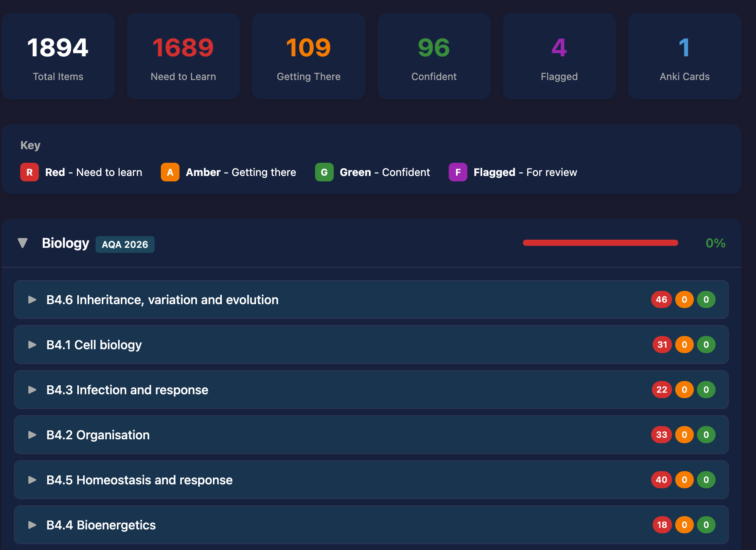Open the AQA 2026 exam board tag
756x550 pixels.
point(125,244)
